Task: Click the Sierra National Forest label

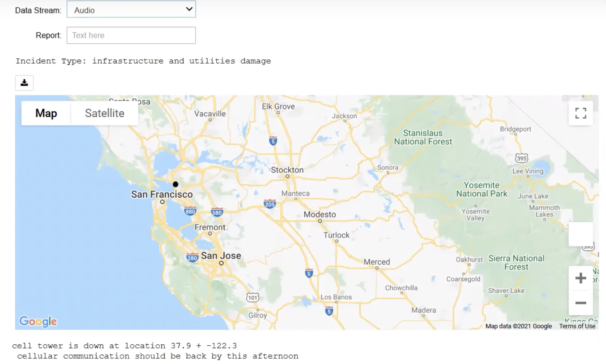Action: click(516, 262)
